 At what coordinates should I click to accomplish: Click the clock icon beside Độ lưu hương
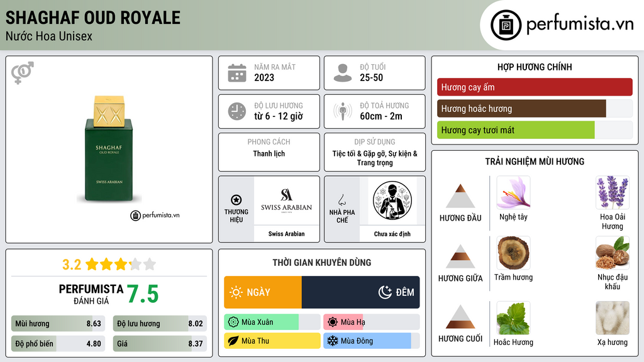coord(237,112)
